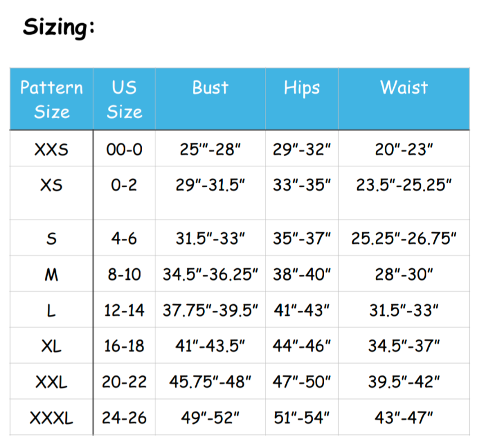
Task: Select the XXS pattern size cell
Action: [x=51, y=150]
